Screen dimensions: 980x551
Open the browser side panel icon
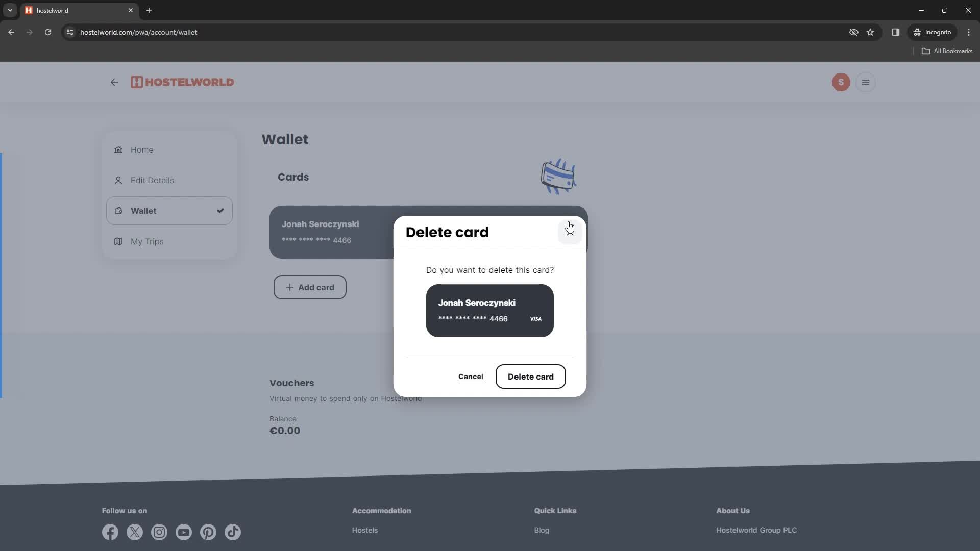click(x=895, y=32)
